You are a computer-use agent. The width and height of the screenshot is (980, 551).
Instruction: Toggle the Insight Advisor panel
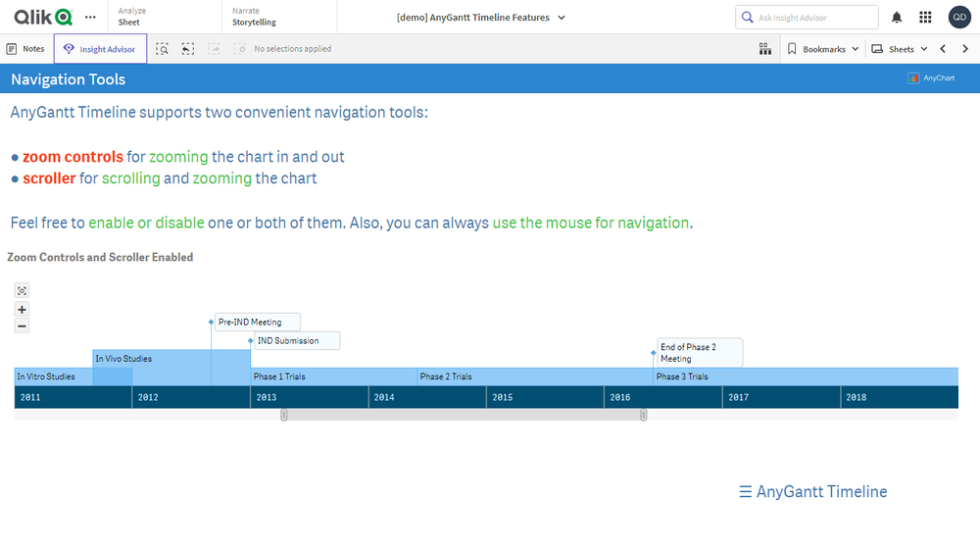(100, 49)
